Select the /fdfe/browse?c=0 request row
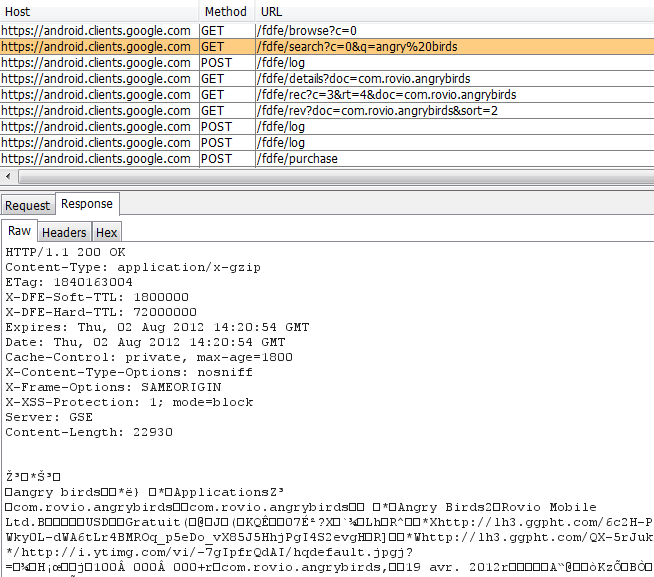Image resolution: width=654 pixels, height=577 pixels. pos(327,31)
